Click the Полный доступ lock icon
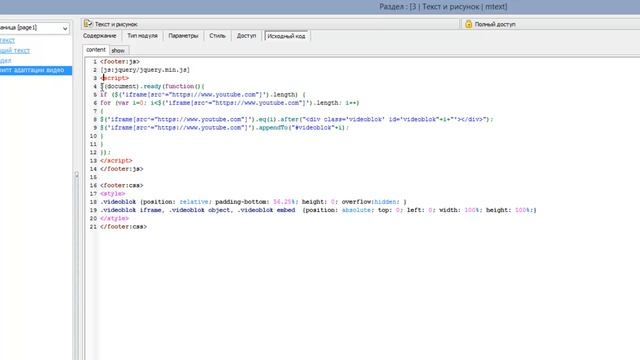640x360 pixels. pos(469,24)
